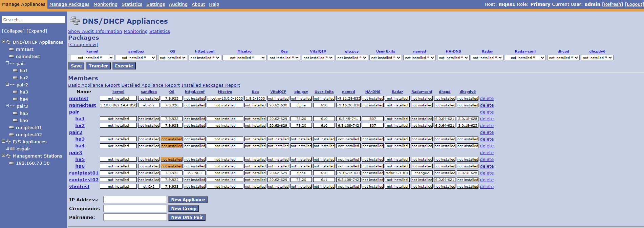Image resolution: width=644 pixels, height=228 pixels.
Task: Click the IP Address input field
Action: tap(135, 200)
